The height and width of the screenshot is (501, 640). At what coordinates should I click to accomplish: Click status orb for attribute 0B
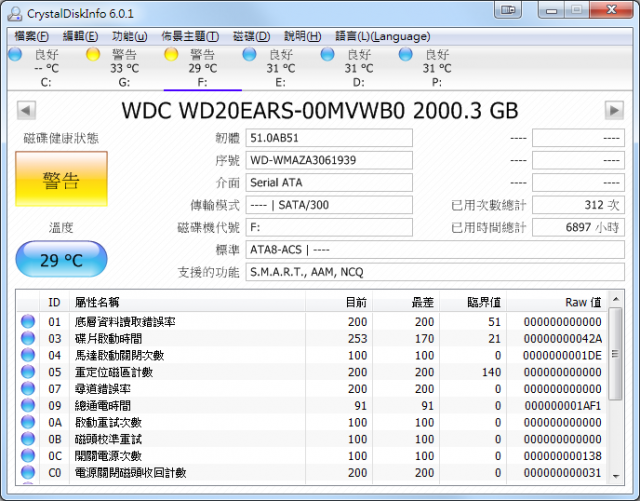[x=28, y=439]
